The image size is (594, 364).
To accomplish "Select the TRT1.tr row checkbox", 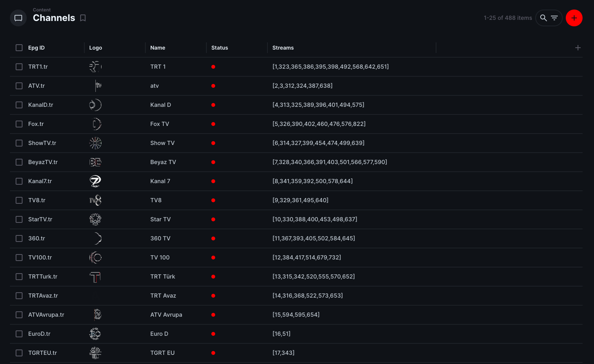I will (x=19, y=67).
